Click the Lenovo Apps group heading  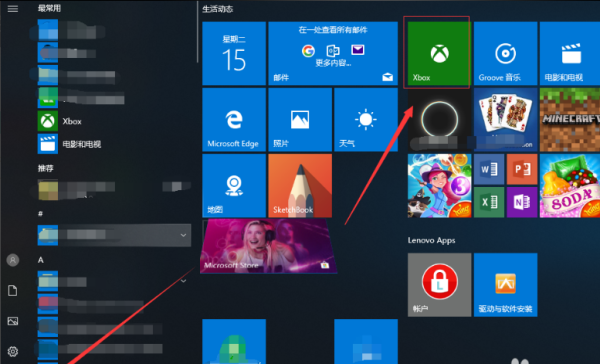(x=431, y=240)
